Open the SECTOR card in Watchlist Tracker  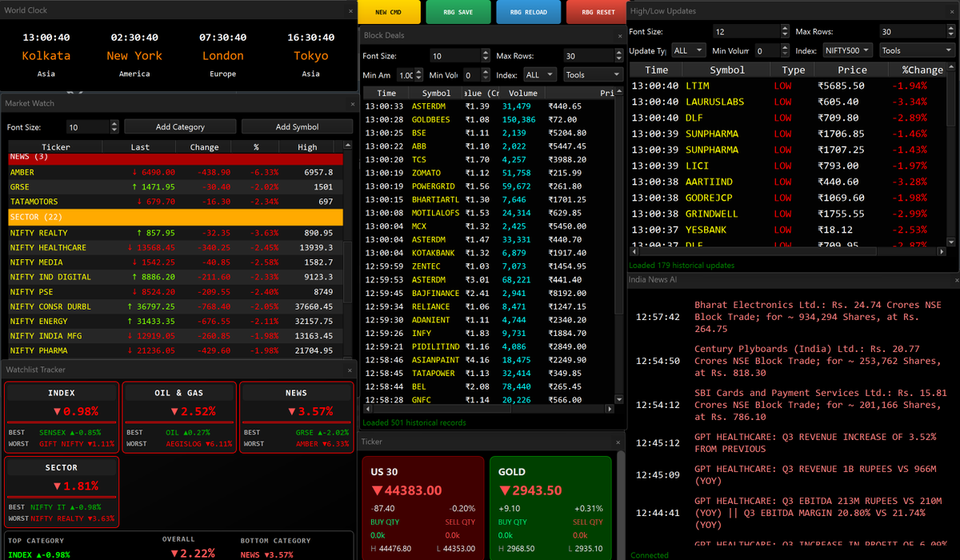[x=62, y=491]
